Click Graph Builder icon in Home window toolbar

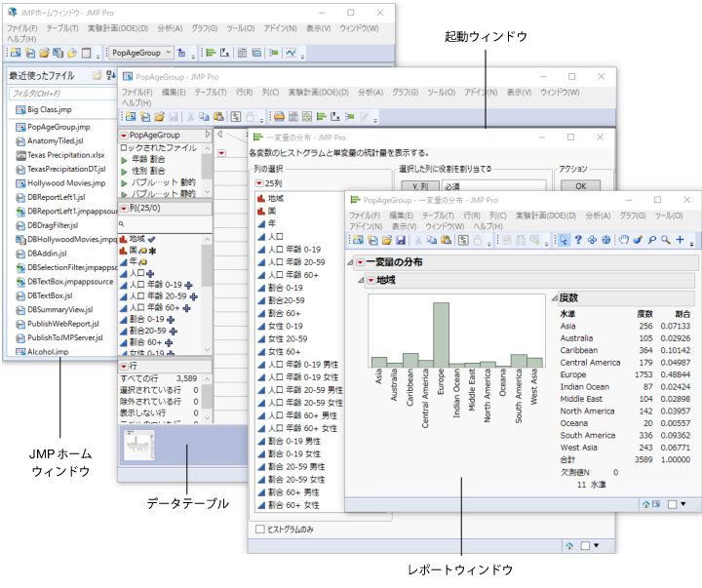291,53
